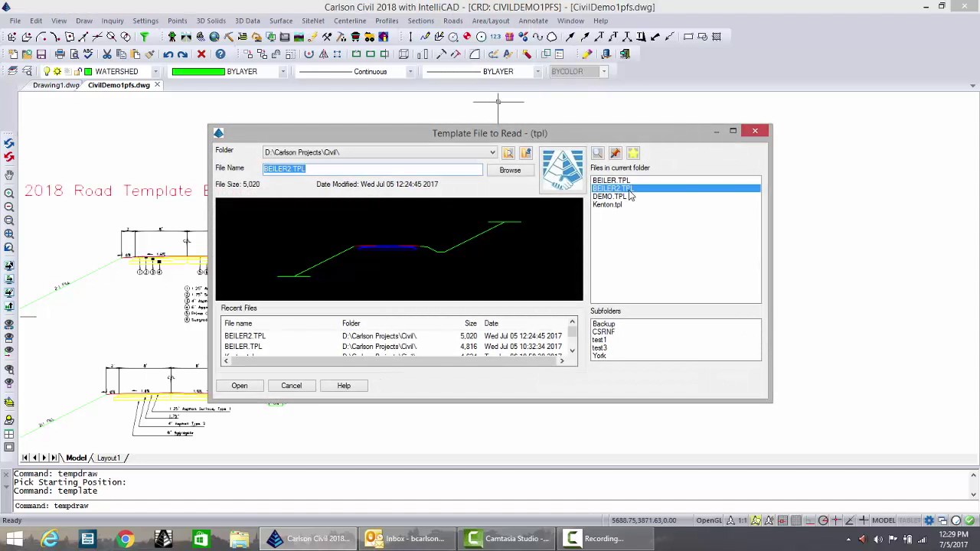Open the Centerline menu
This screenshot has height=551, width=980.
[350, 21]
